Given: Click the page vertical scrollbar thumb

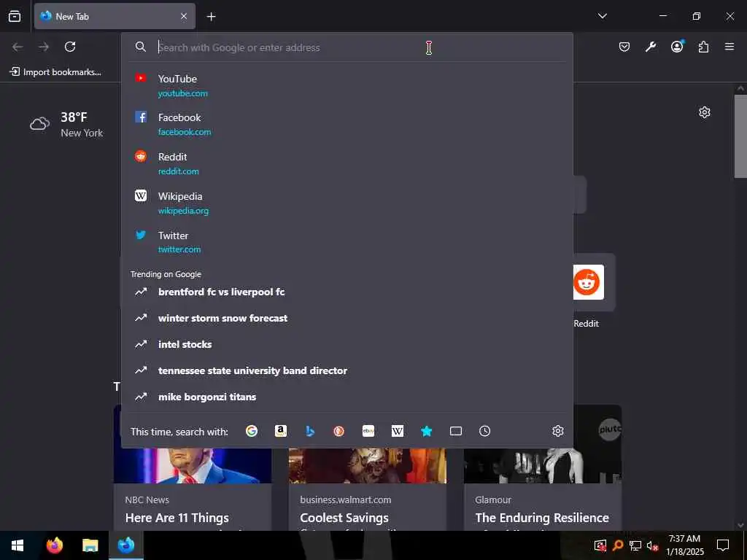Looking at the screenshot, I should click(x=740, y=136).
